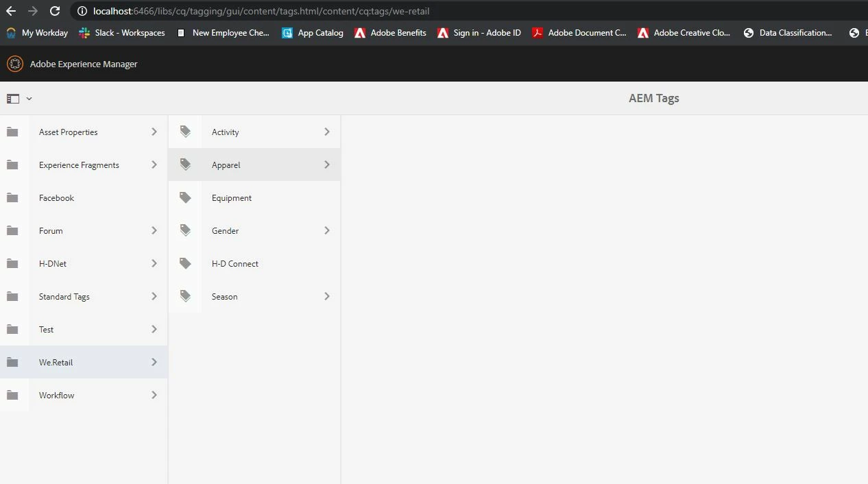Image resolution: width=868 pixels, height=484 pixels.
Task: Click the Facebook folder icon
Action: click(12, 197)
